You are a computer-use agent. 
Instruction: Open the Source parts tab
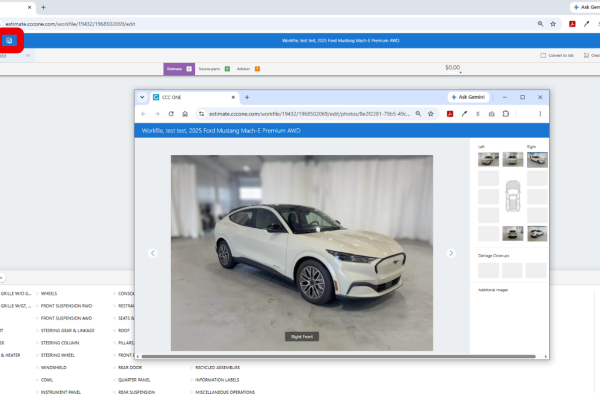(x=214, y=69)
